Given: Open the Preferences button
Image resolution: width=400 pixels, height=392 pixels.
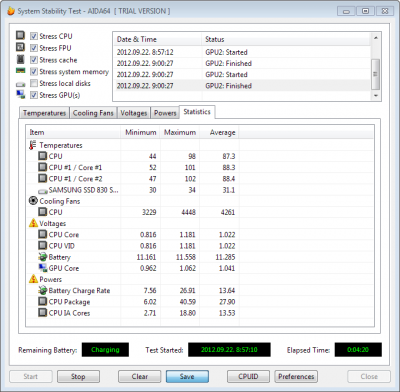Looking at the screenshot, I should coord(296,376).
